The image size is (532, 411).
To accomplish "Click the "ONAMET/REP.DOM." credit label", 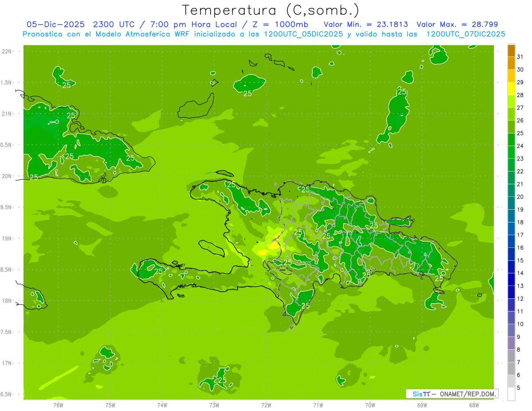I will [x=468, y=394].
